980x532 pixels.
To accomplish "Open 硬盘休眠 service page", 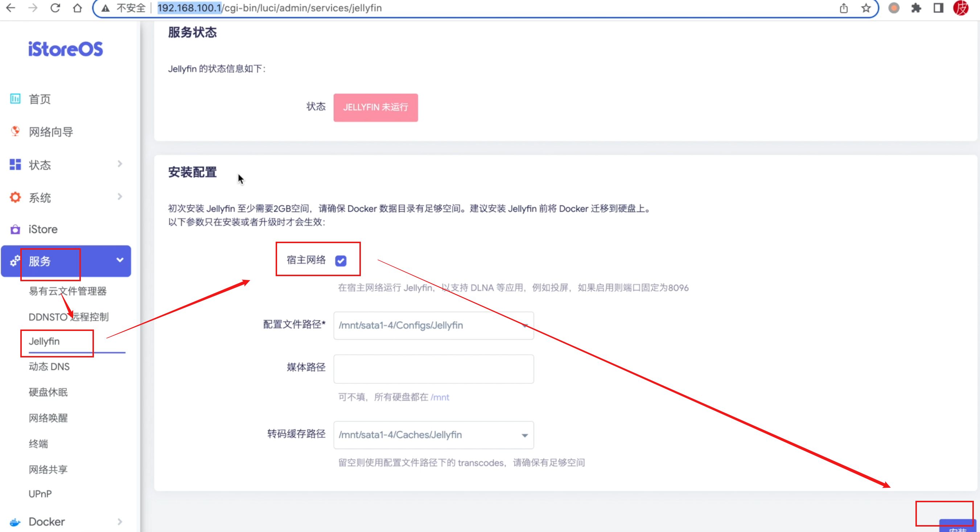I will pyautogui.click(x=48, y=392).
